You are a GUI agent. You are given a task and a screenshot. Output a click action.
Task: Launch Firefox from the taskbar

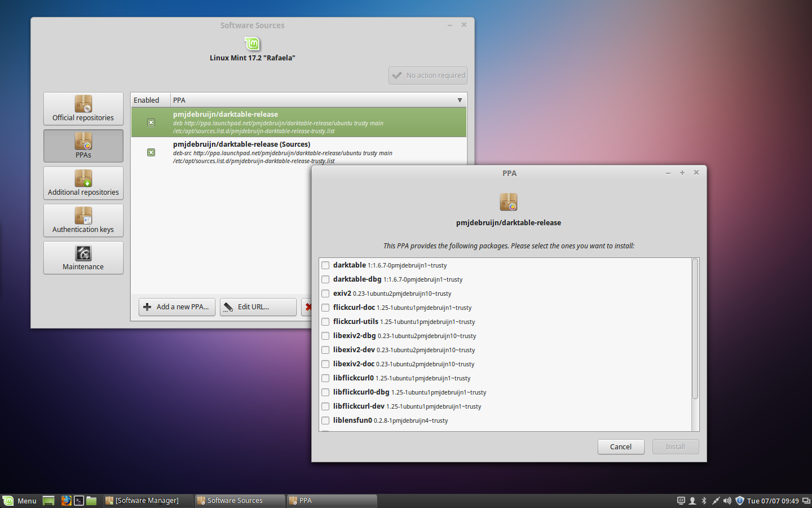coord(66,501)
